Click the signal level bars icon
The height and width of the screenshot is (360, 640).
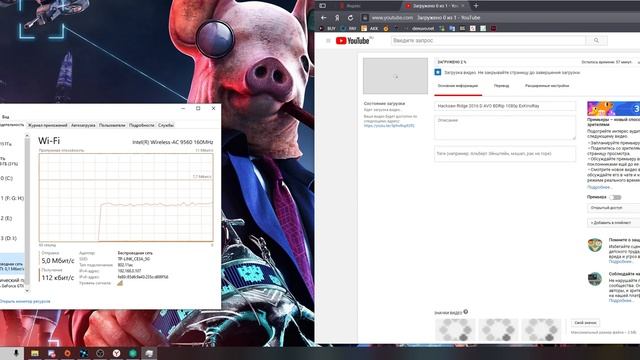[120, 283]
